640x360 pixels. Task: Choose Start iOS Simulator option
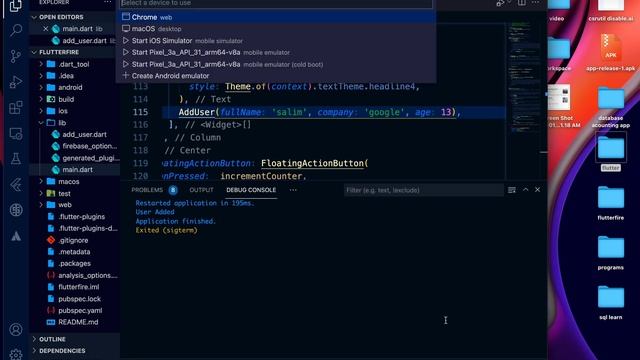tap(276, 41)
